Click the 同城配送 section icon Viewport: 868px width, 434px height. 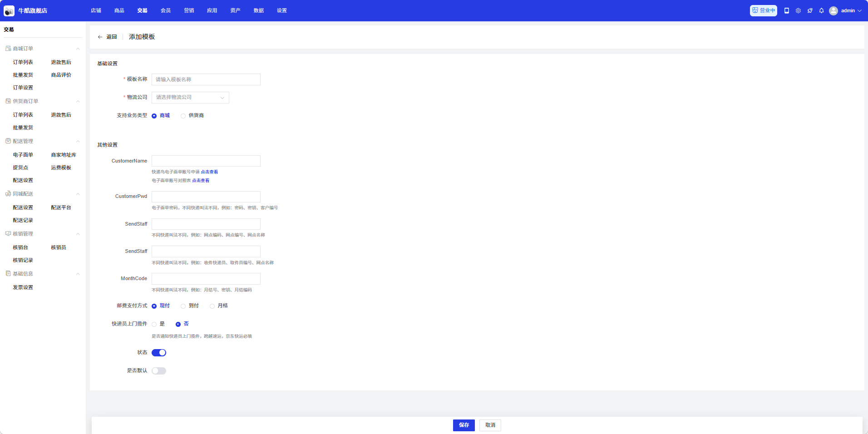click(8, 194)
